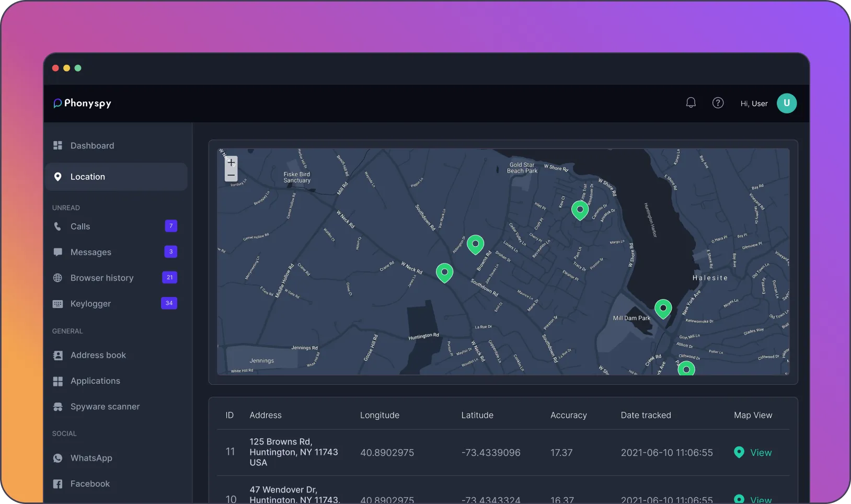Zoom out the map with minus button
The height and width of the screenshot is (504, 851).
pyautogui.click(x=231, y=175)
